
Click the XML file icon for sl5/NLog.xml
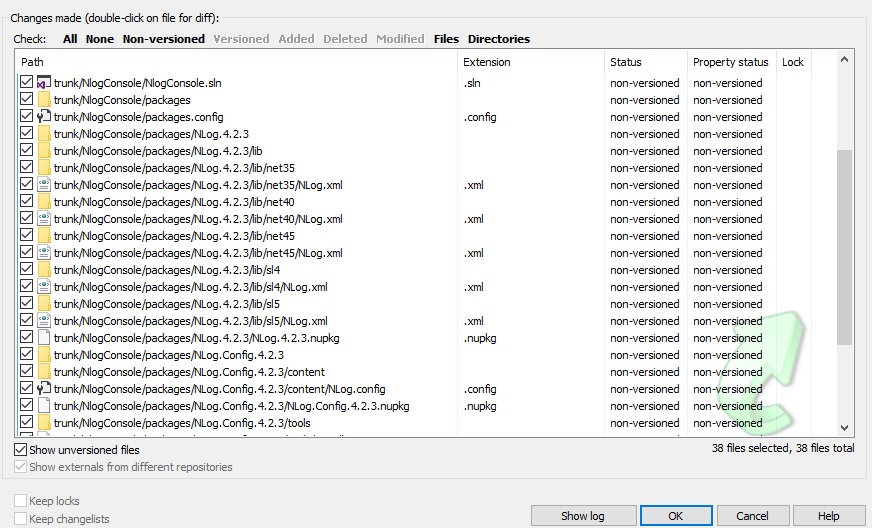pos(44,320)
